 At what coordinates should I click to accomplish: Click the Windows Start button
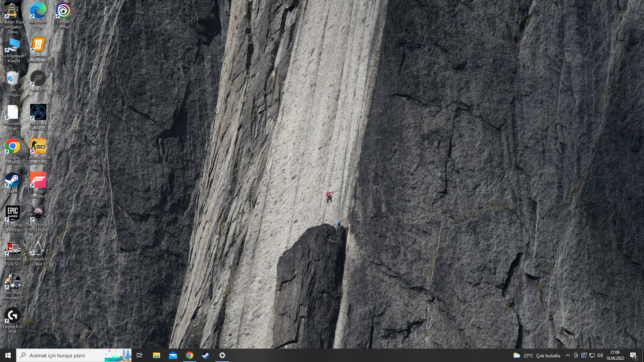(x=8, y=355)
